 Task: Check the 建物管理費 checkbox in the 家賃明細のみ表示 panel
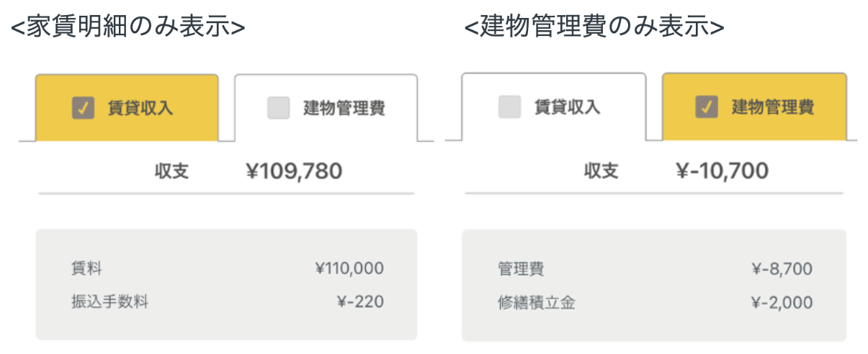coord(278,109)
